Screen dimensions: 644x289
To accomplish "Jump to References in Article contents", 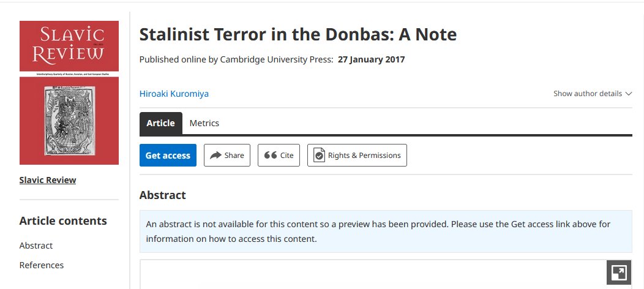I will [x=42, y=265].
